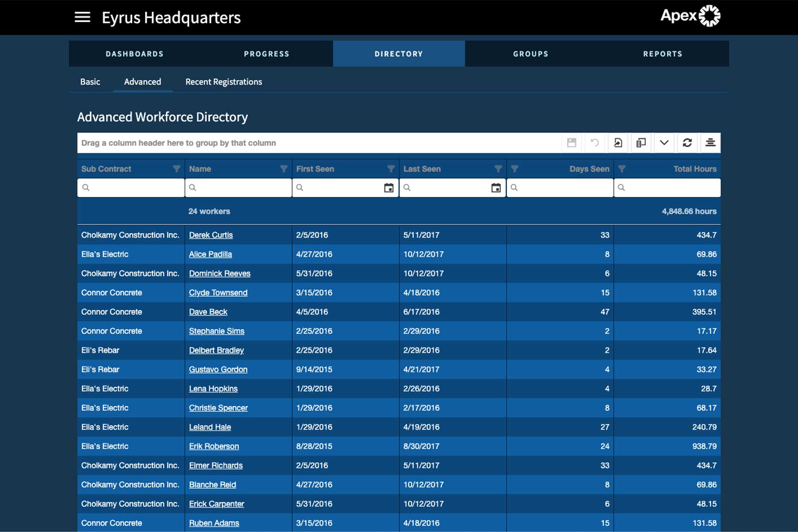Navigate to the GROUPS section
798x532 pixels.
530,54
